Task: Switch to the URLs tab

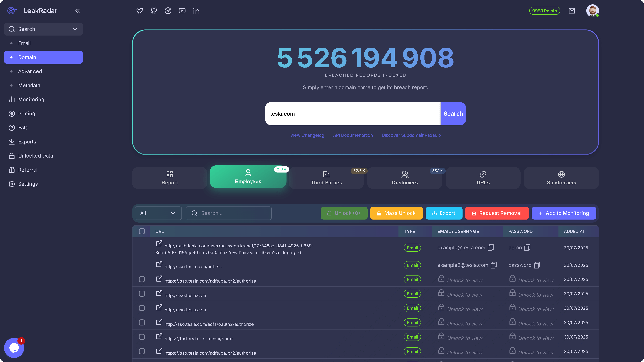Action: (483, 178)
